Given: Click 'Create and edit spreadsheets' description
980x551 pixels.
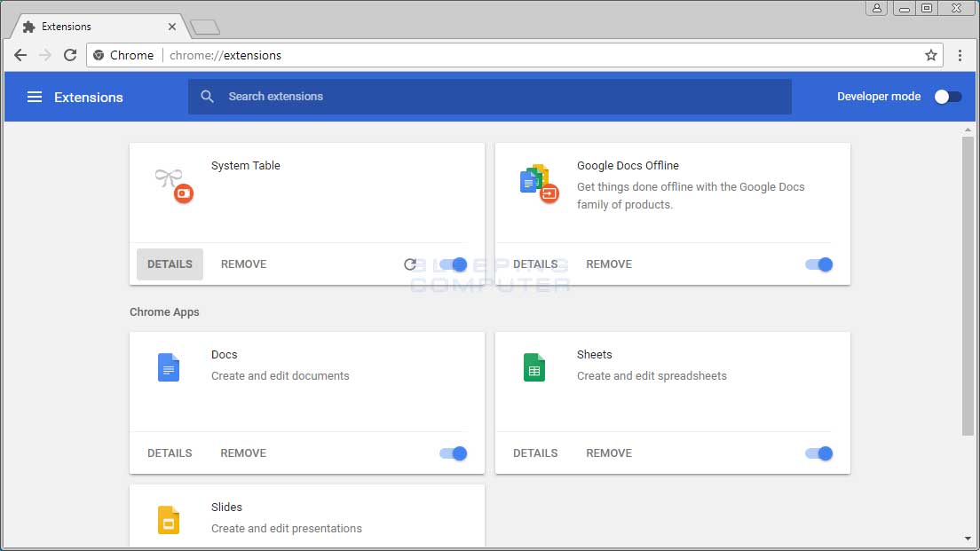Looking at the screenshot, I should pyautogui.click(x=652, y=376).
